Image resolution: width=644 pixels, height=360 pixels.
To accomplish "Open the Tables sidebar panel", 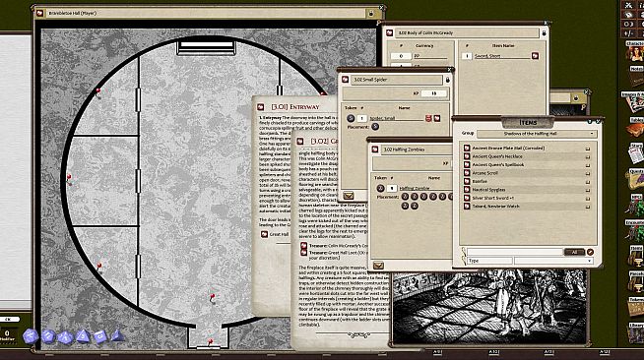I will (635, 128).
